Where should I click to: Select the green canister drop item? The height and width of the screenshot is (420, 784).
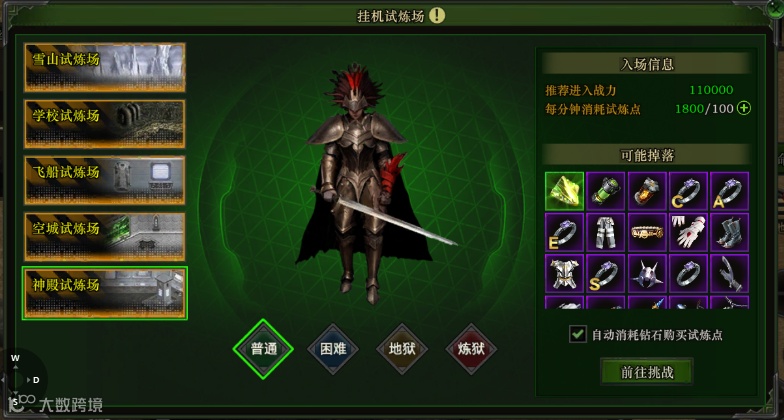click(x=606, y=191)
